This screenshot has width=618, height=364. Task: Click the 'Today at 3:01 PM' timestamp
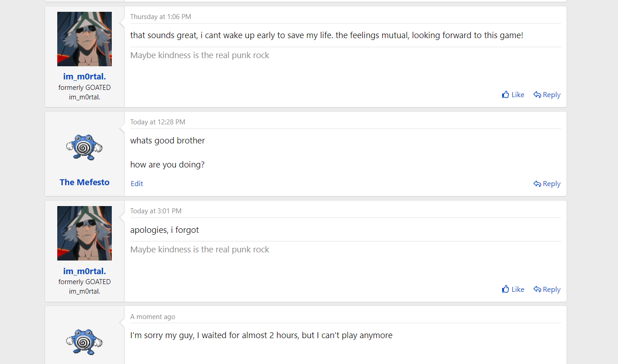point(156,211)
